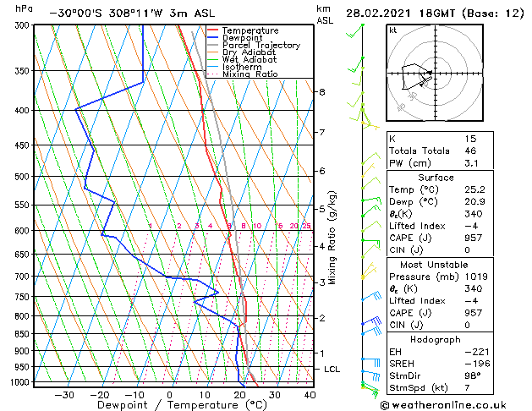Click the PW (cm) value 3.1
The image size is (532, 411).
pyautogui.click(x=471, y=163)
